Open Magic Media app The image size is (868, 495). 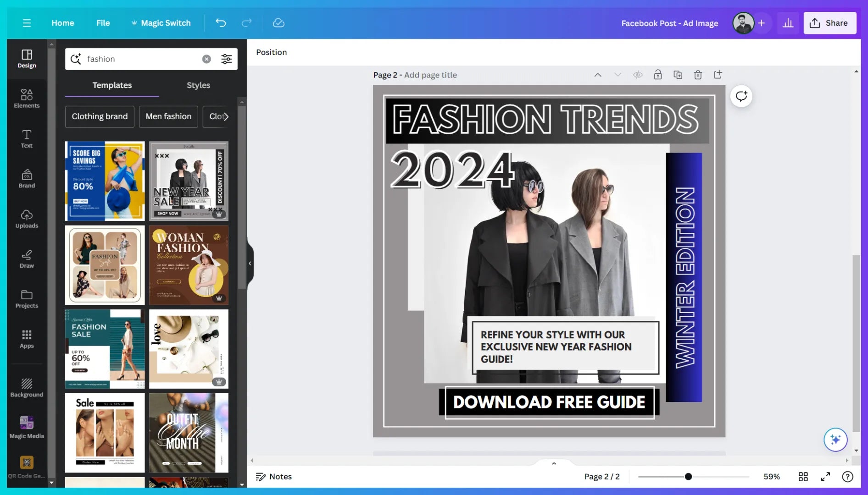click(x=27, y=427)
